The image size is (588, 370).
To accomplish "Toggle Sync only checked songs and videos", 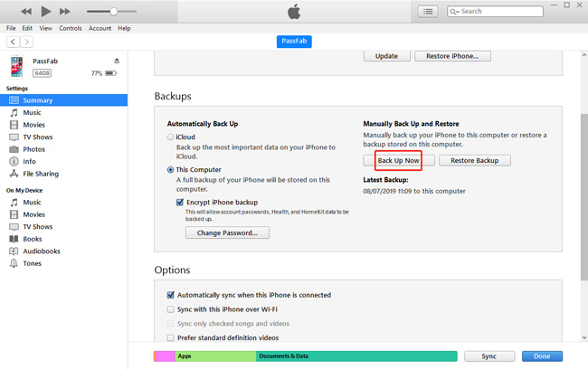I will [x=171, y=324].
